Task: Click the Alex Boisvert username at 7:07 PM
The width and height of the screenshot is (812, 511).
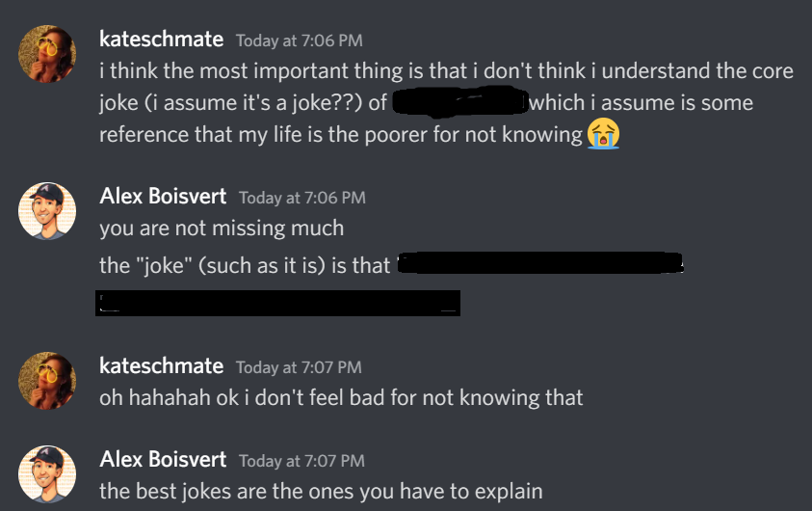Action: click(163, 460)
